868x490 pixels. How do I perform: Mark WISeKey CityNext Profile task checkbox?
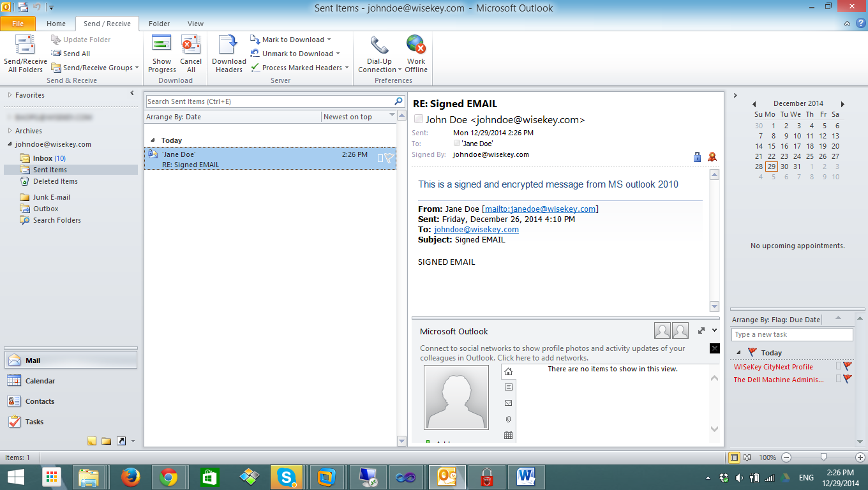[x=839, y=367]
